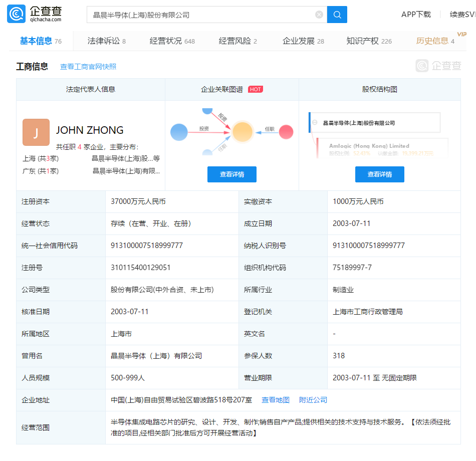Open the 附近公司 link

tap(313, 400)
